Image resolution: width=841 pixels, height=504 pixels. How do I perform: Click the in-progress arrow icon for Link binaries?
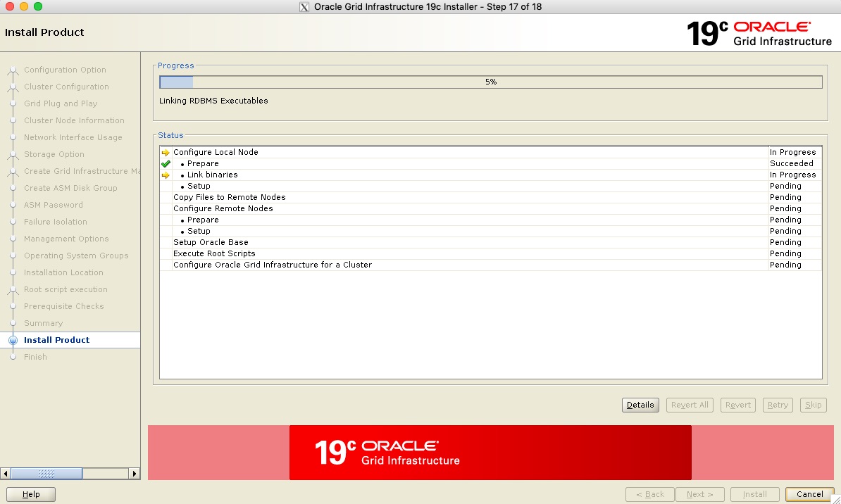(x=166, y=175)
